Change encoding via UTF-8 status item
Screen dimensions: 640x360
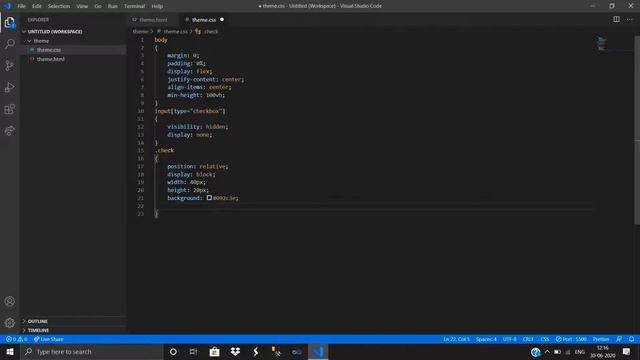coord(509,339)
